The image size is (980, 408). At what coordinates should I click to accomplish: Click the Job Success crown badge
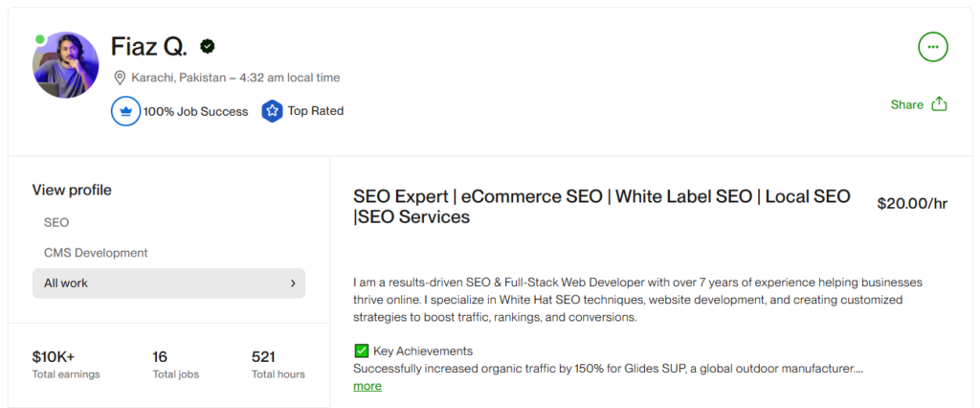(x=125, y=111)
